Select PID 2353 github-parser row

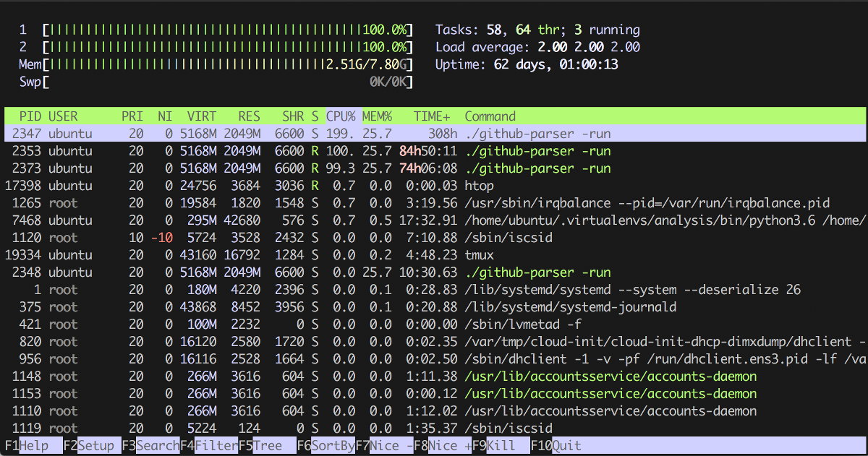[x=434, y=151]
